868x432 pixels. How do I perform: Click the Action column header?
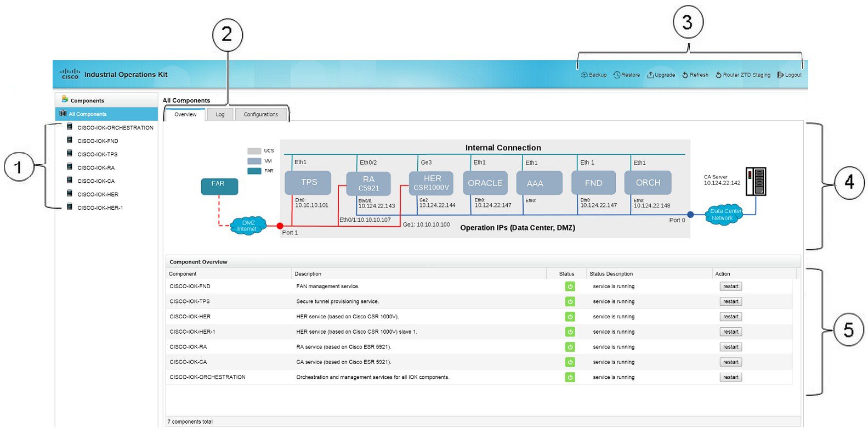click(754, 273)
